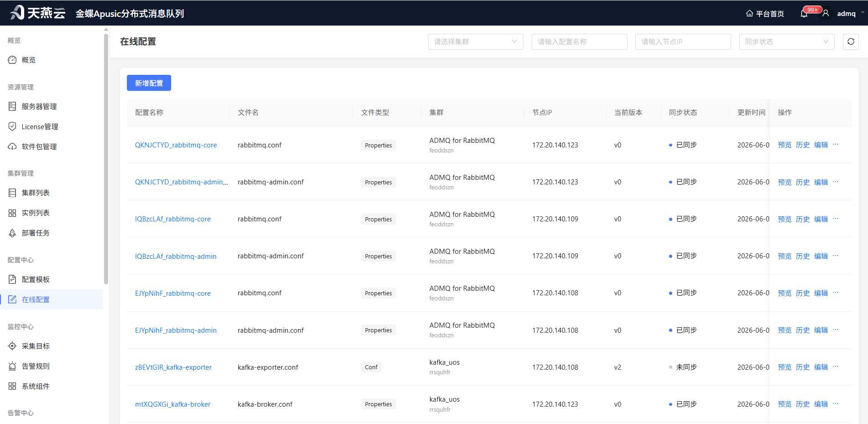Viewport: 868px width, 424px height.
Task: Click 编辑 for IQBzcLAf_rabbitmq-admin row
Action: [x=821, y=256]
